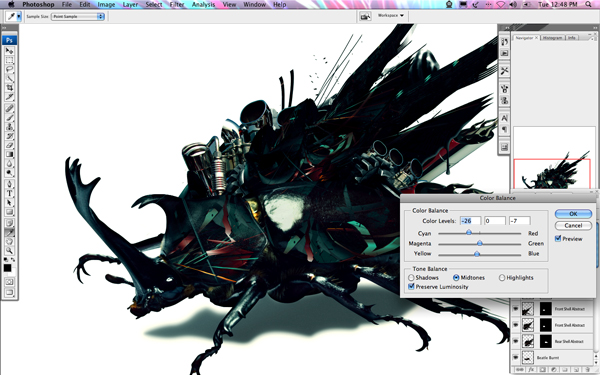Change screen mode from toolbox bottom
This screenshot has height=375, width=600.
point(9,293)
